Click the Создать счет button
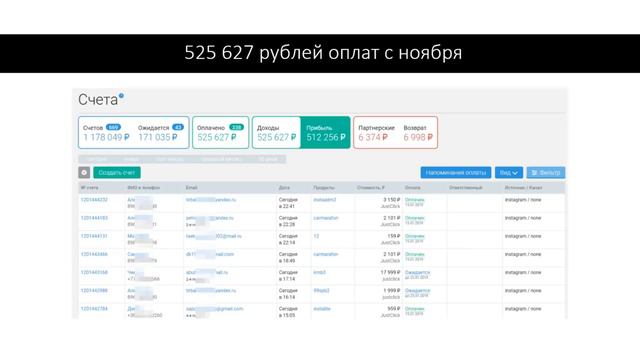This screenshot has height=360, width=640. 117,173
